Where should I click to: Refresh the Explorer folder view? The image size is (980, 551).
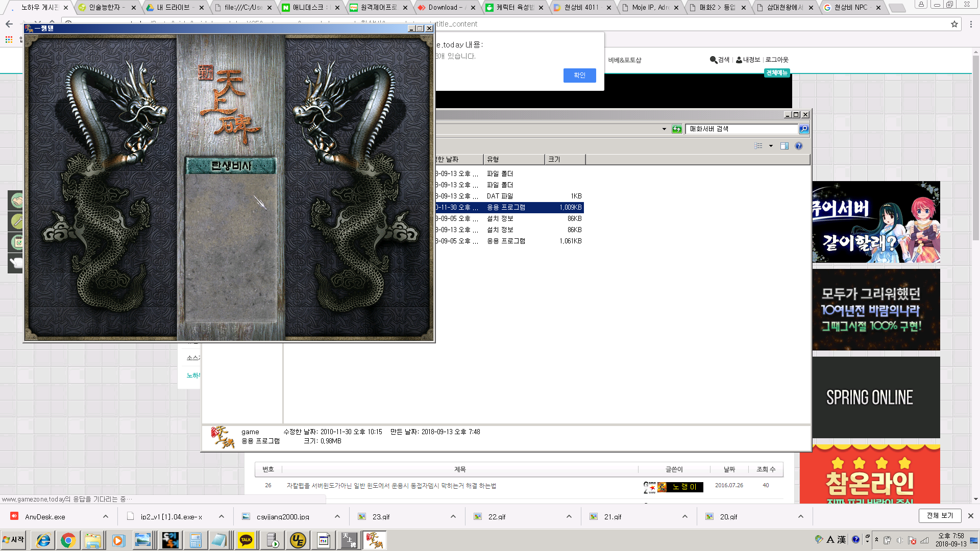(677, 129)
